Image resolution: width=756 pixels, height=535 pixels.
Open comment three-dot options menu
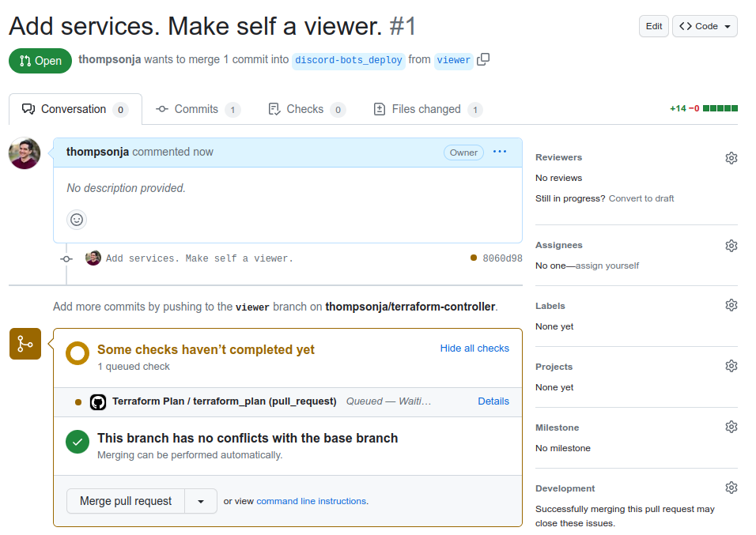500,152
